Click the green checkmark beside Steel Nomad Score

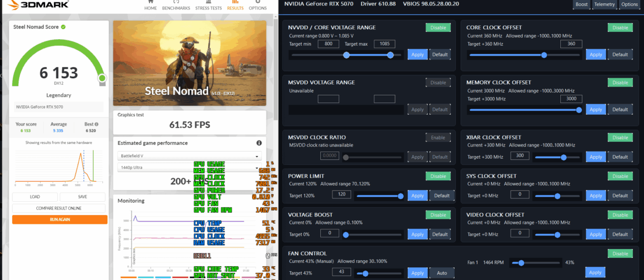pyautogui.click(x=63, y=26)
